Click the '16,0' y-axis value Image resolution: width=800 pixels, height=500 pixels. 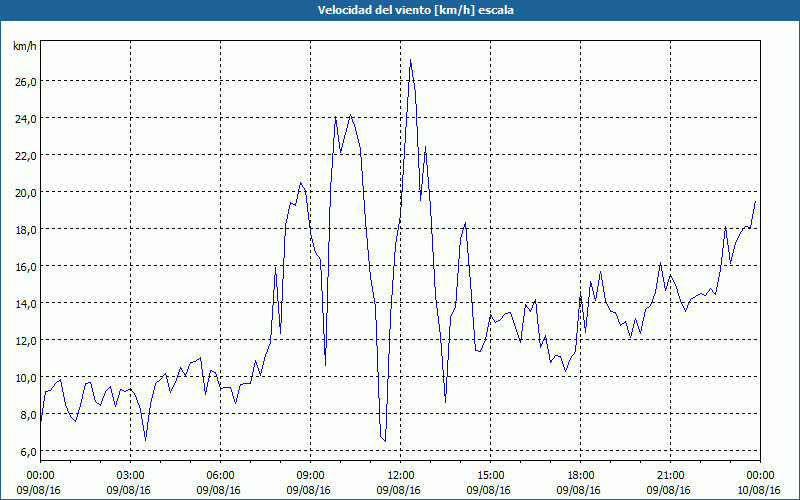click(x=26, y=267)
